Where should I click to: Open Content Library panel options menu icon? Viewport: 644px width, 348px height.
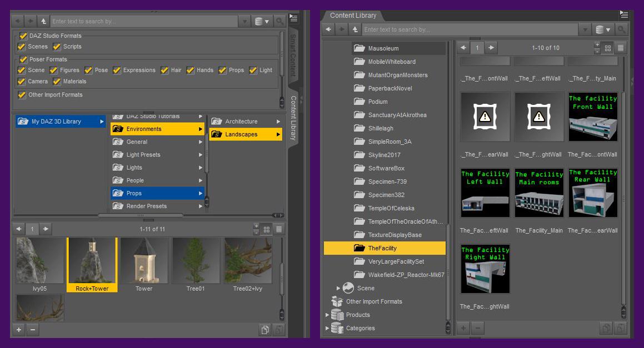pos(624,15)
